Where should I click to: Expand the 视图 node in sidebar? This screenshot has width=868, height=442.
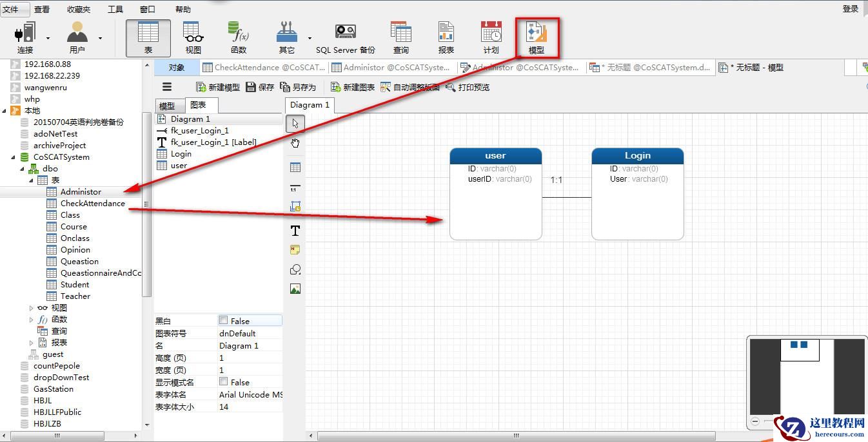pyautogui.click(x=32, y=307)
